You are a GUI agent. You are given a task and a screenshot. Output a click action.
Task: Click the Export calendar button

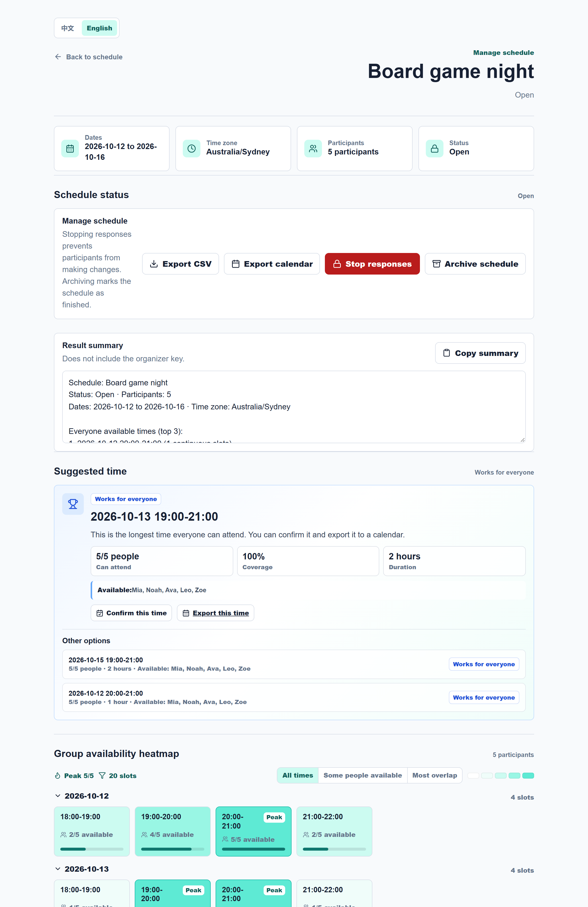[272, 264]
